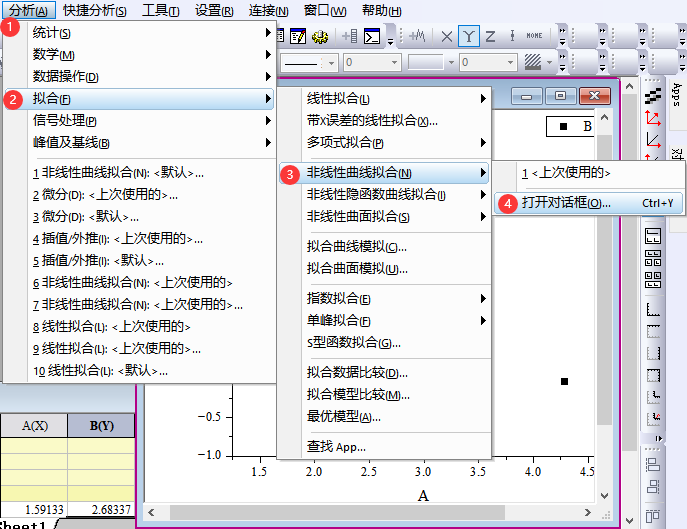This screenshot has height=529, width=687.
Task: Click the line color swatch box
Action: (x=425, y=62)
